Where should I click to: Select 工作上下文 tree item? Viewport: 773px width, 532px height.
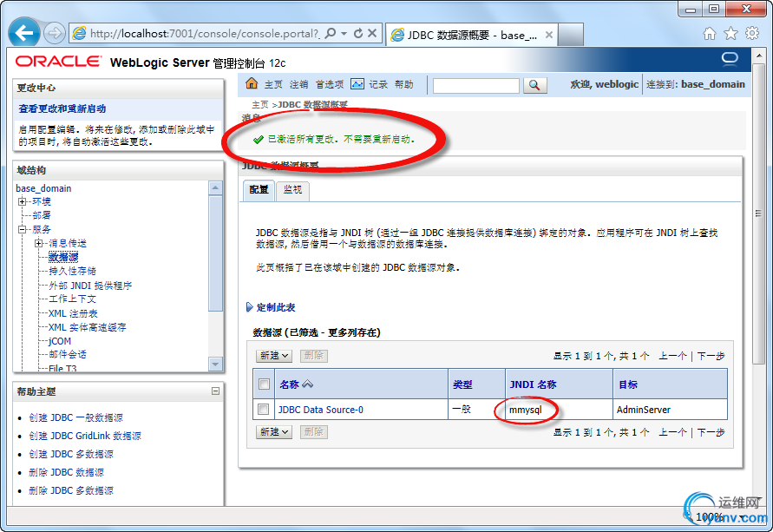pyautogui.click(x=72, y=299)
